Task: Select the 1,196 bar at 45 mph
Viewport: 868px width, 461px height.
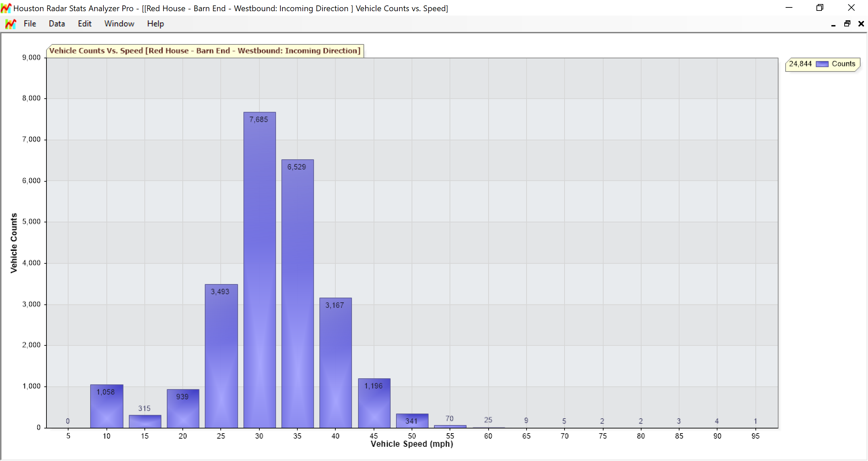Action: point(374,403)
